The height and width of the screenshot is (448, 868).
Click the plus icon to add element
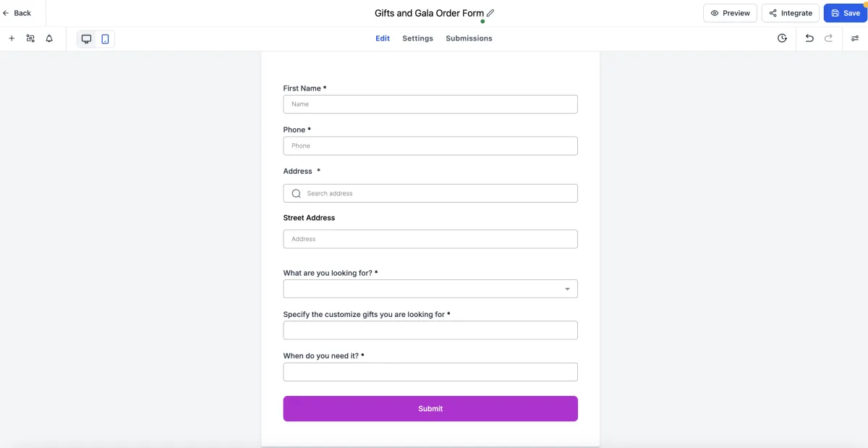pyautogui.click(x=12, y=38)
